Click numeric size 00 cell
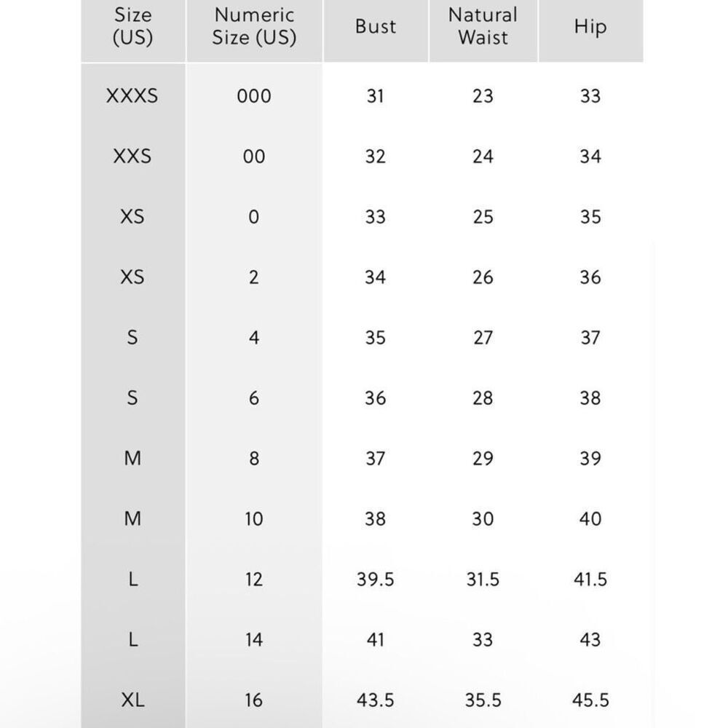The width and height of the screenshot is (728, 728). pos(254,157)
